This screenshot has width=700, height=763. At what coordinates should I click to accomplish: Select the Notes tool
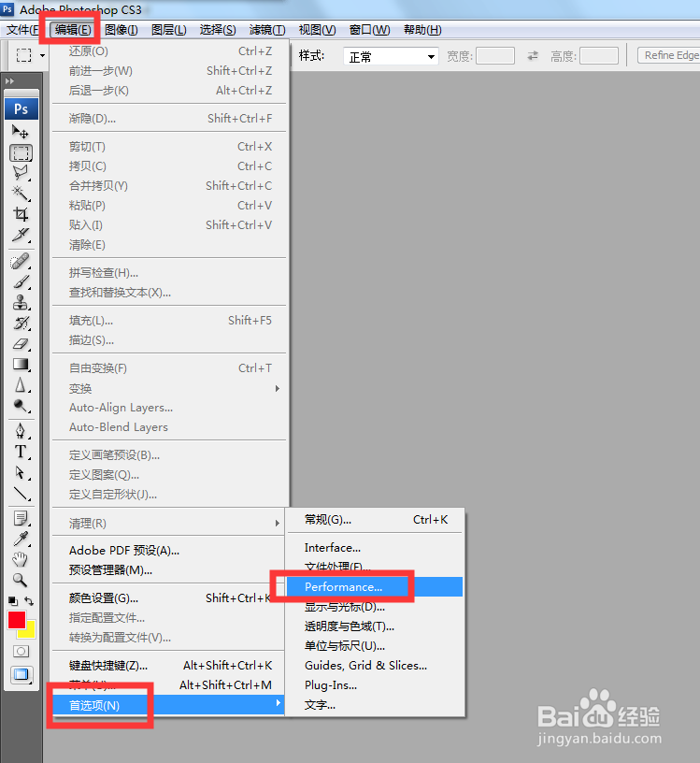pos(21,519)
